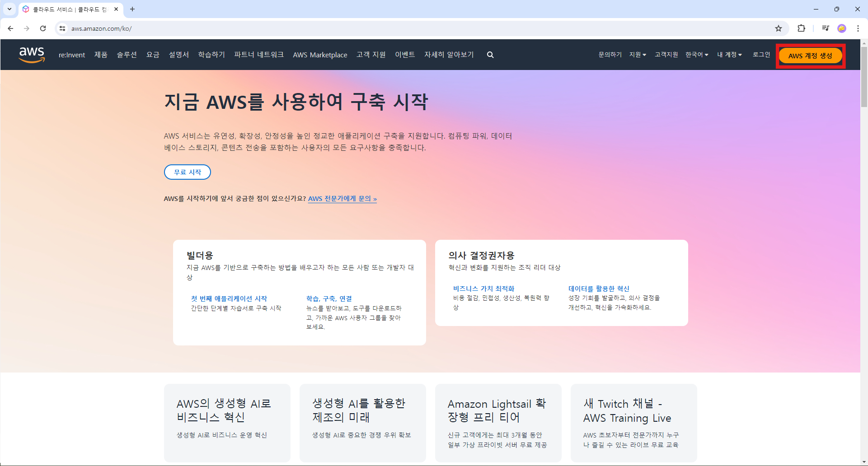The height and width of the screenshot is (466, 868).
Task: View site information icon in the address bar
Action: point(62,28)
